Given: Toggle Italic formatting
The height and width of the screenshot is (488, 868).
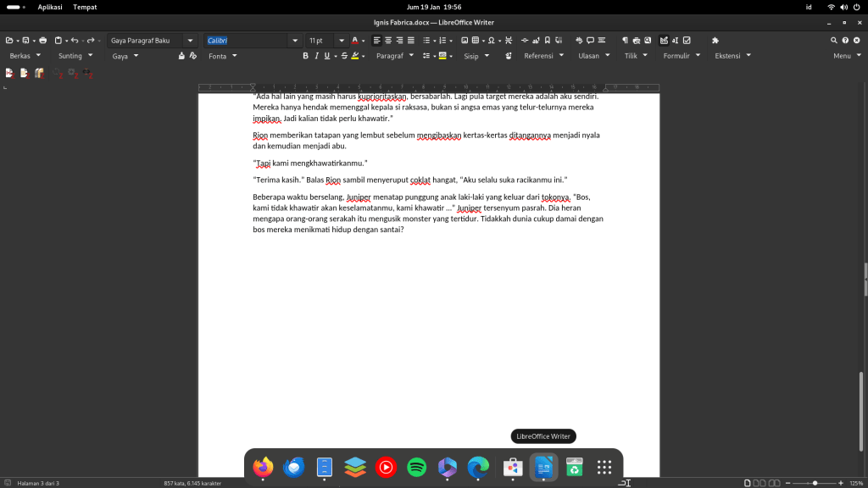Looking at the screenshot, I should pyautogui.click(x=316, y=56).
